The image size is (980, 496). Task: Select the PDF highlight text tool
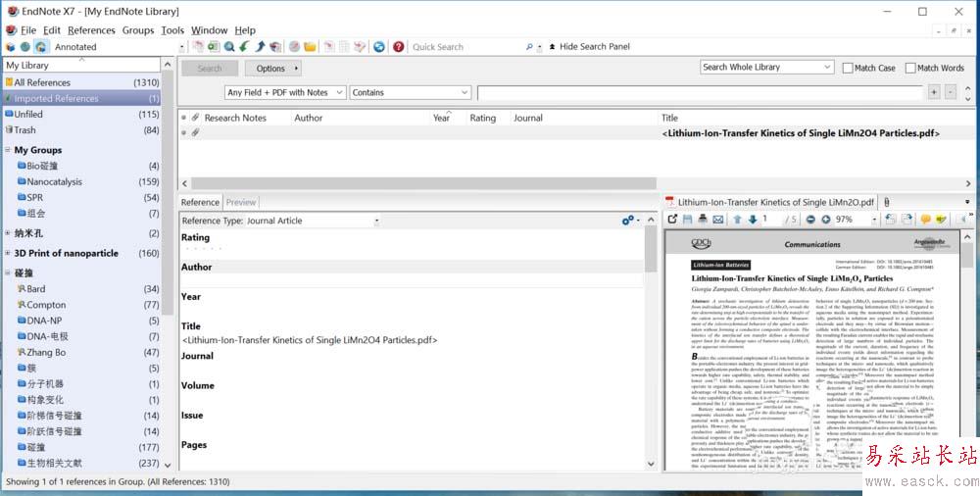(941, 220)
